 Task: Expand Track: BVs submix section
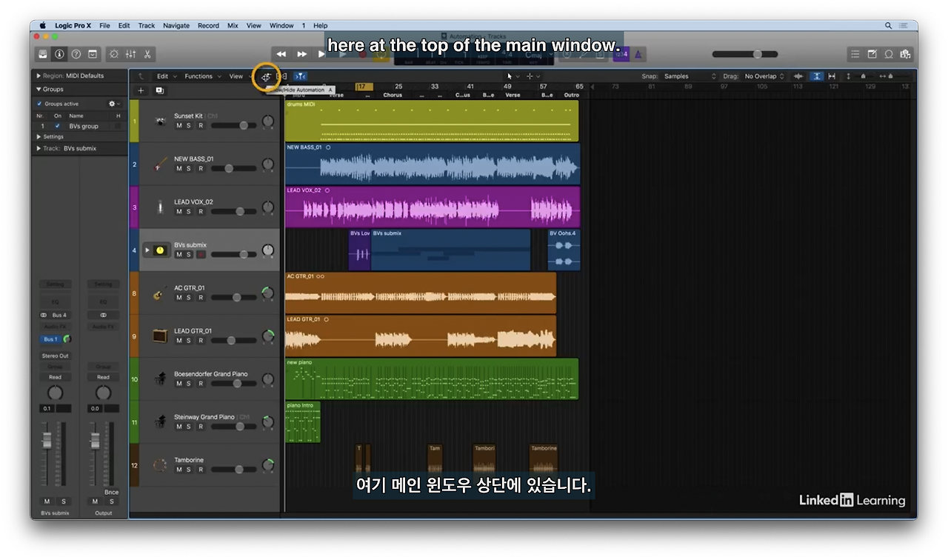[x=39, y=148]
